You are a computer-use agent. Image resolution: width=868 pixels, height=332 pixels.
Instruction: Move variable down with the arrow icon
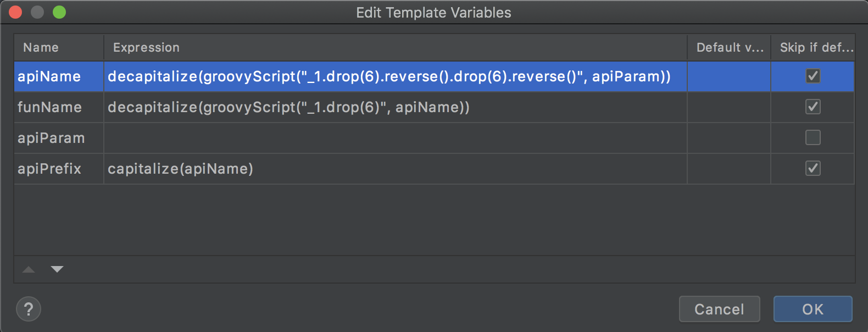coord(57,269)
